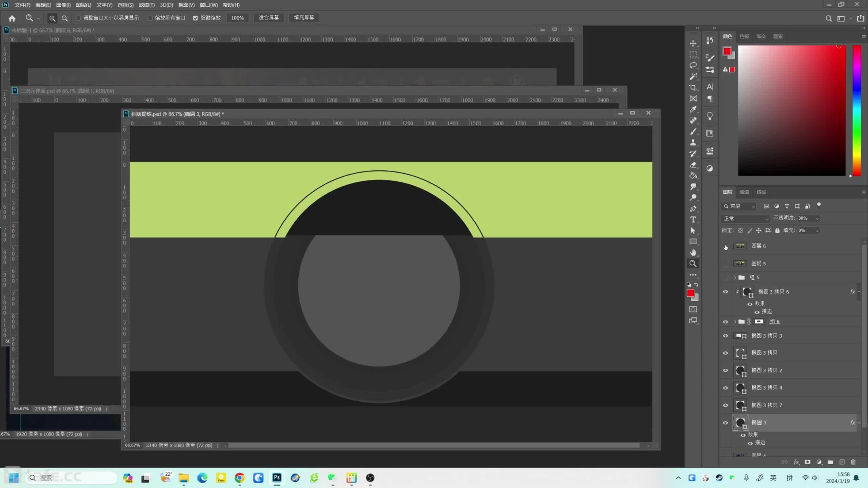This screenshot has height=488, width=868.
Task: Click the 适合屏幕 button
Action: 269,18
